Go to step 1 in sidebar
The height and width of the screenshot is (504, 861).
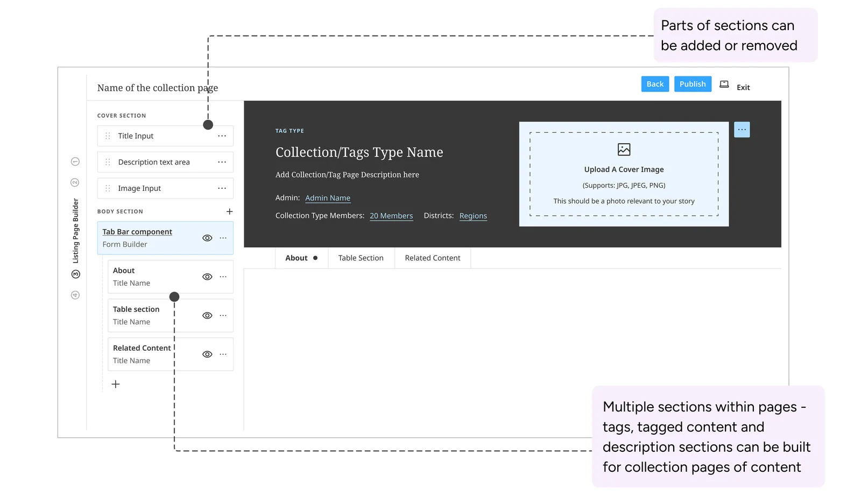75,161
